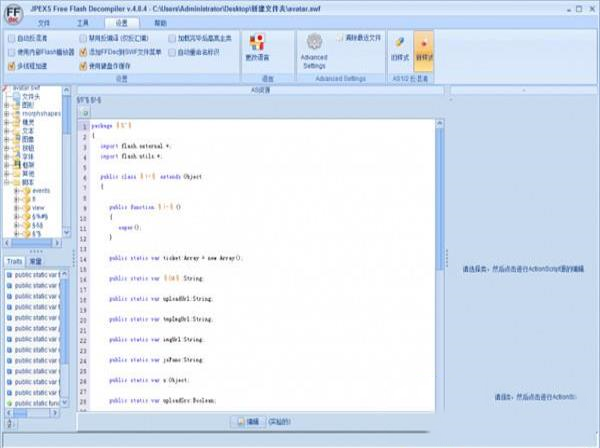Click the small green icon above code
Screen dimensions: 600x448
pos(85,113)
